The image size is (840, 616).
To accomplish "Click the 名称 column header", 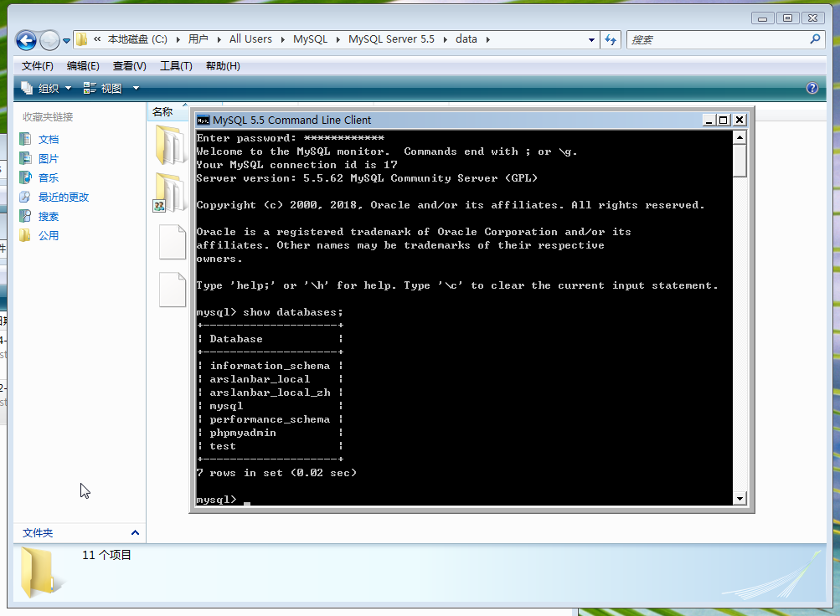I will coord(167,112).
